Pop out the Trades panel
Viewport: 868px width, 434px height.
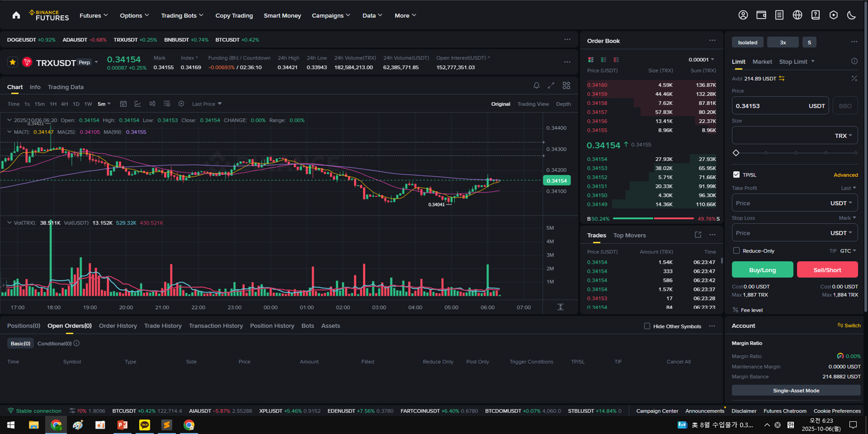[698, 235]
